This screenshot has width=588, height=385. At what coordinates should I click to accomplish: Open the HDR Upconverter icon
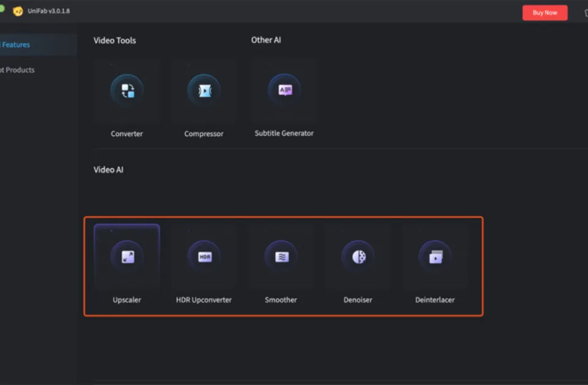tap(205, 257)
